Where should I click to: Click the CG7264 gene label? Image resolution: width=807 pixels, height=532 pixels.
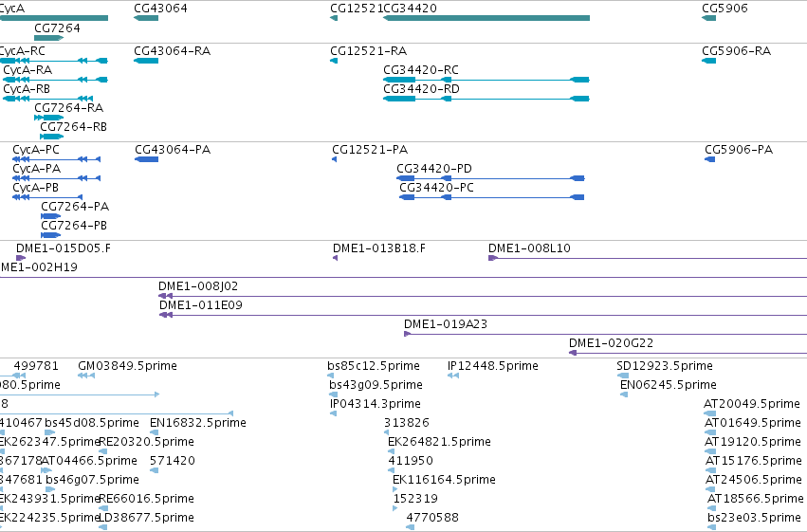click(57, 28)
